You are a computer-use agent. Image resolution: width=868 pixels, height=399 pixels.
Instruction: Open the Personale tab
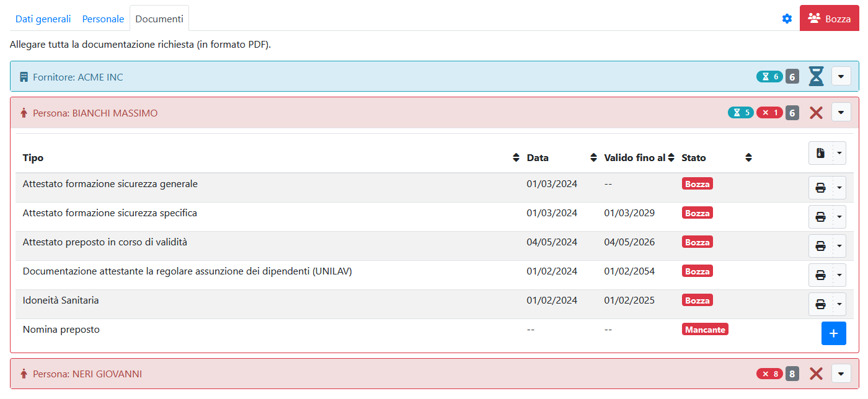point(103,19)
